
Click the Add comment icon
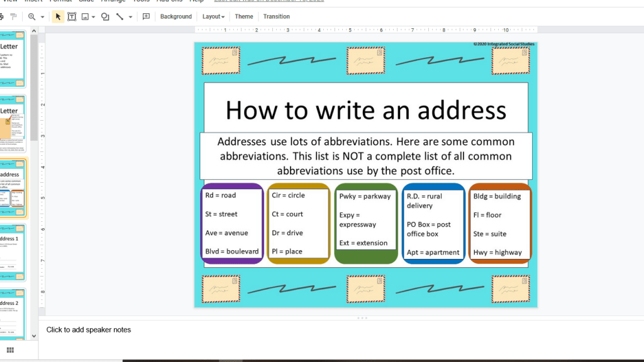[x=146, y=16]
